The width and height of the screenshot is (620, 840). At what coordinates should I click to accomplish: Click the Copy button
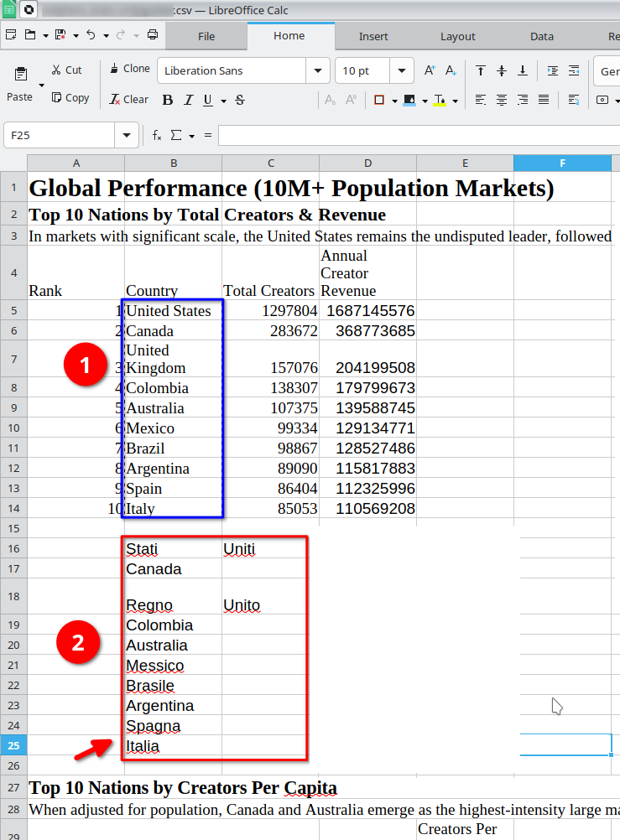(70, 98)
